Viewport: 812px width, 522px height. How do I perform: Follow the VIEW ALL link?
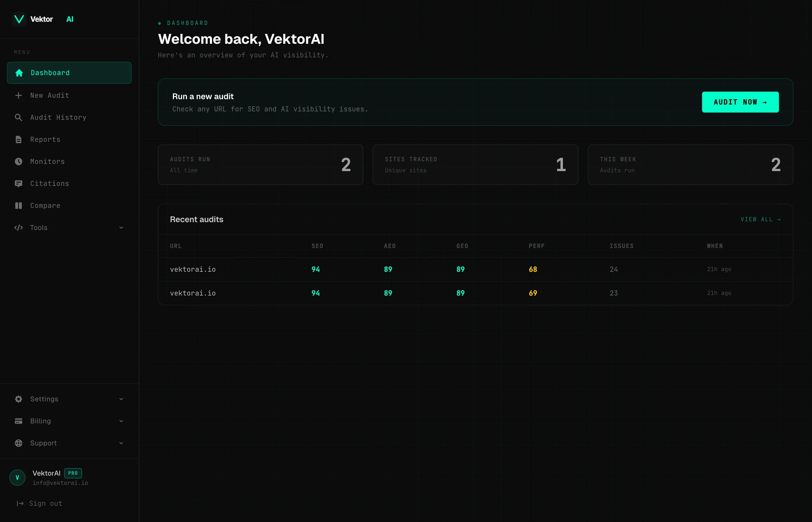pyautogui.click(x=760, y=219)
